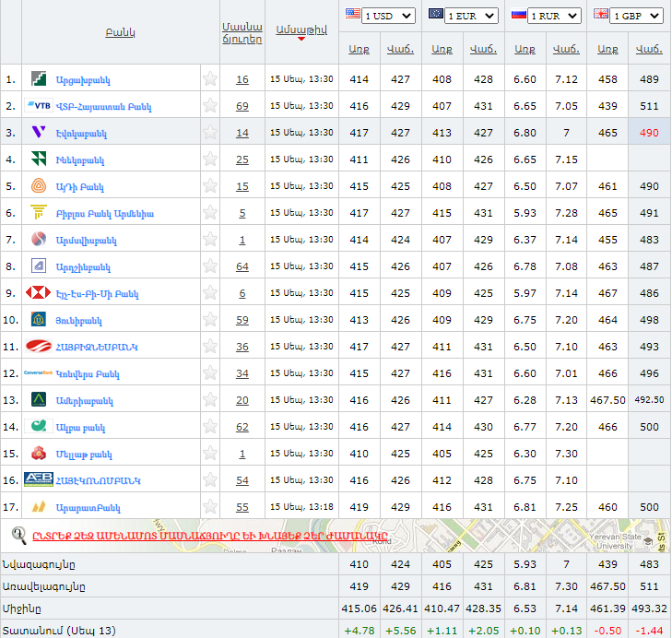
Task: Toggle favorite star in HSBC row 9
Action: tap(210, 292)
